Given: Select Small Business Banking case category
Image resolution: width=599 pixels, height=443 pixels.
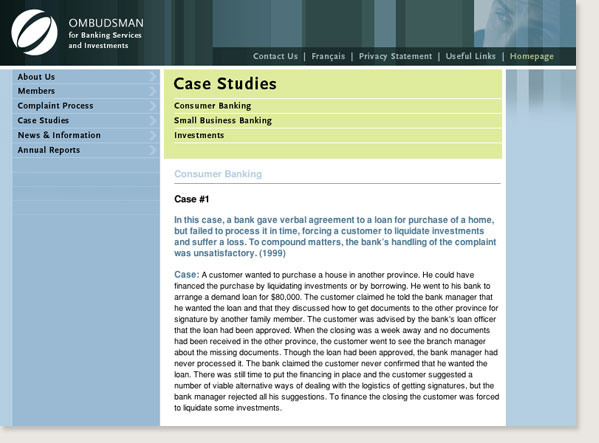Looking at the screenshot, I should (x=223, y=121).
